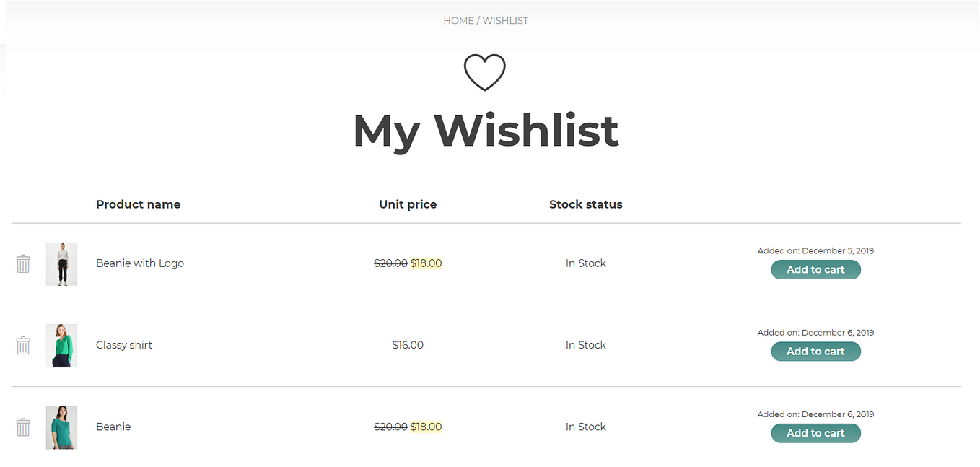980x467 pixels.
Task: Click the My Wishlist page heading
Action: 486,131
